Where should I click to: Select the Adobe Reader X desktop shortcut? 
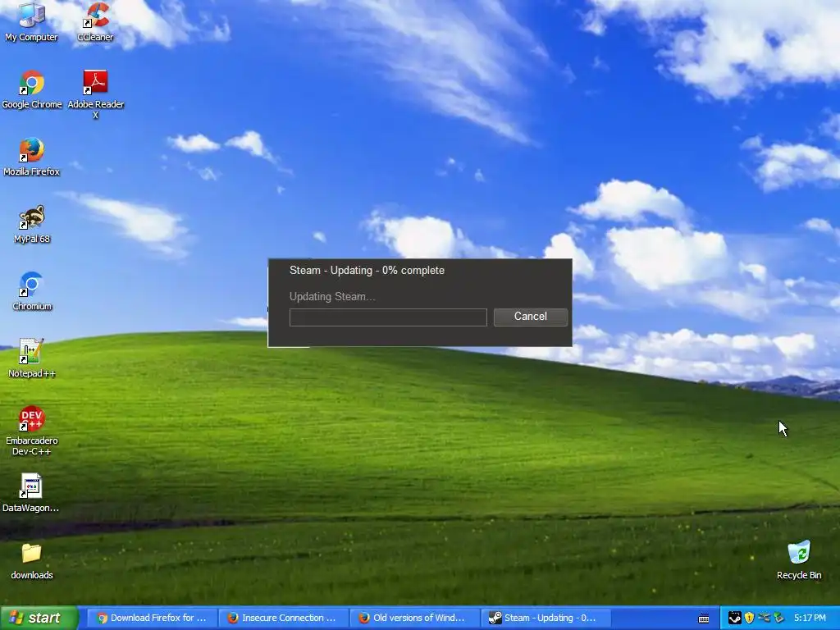[x=95, y=94]
